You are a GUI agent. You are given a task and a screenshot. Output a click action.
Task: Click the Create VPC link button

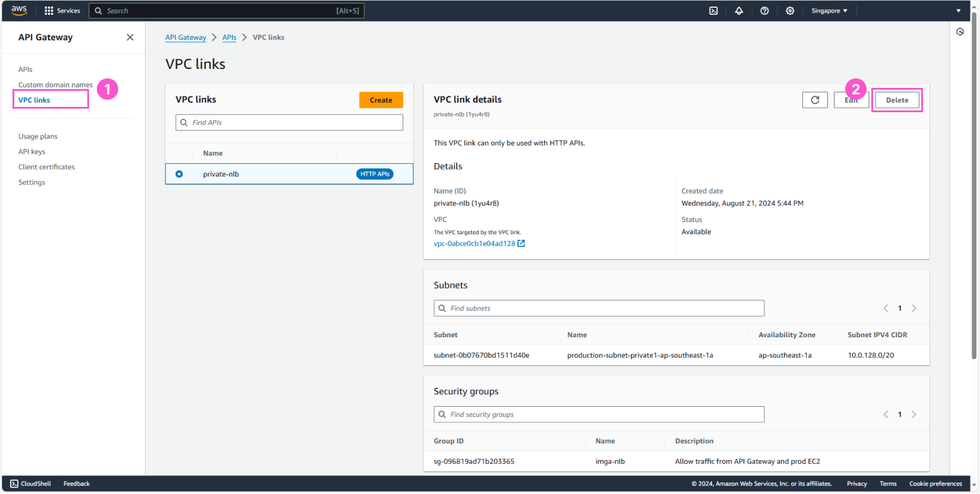point(381,100)
